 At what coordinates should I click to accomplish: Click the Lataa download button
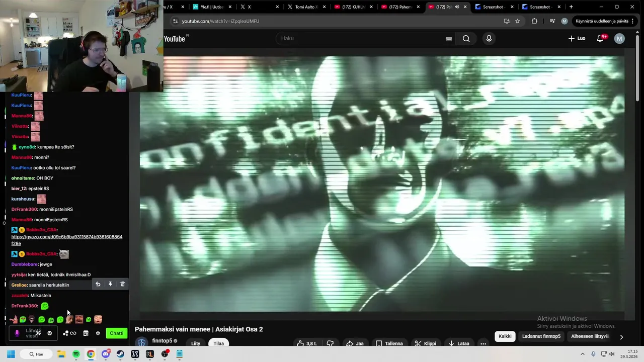pos(458,343)
